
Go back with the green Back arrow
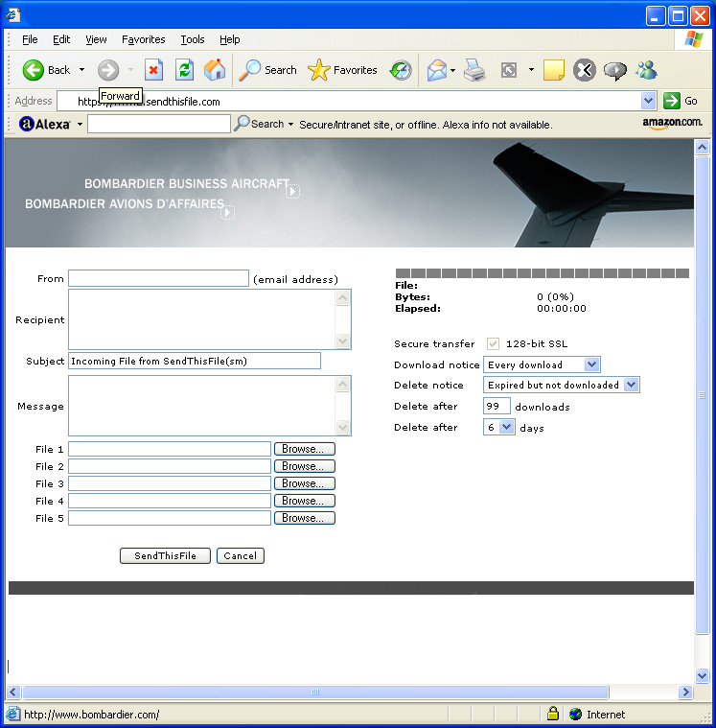[33, 70]
